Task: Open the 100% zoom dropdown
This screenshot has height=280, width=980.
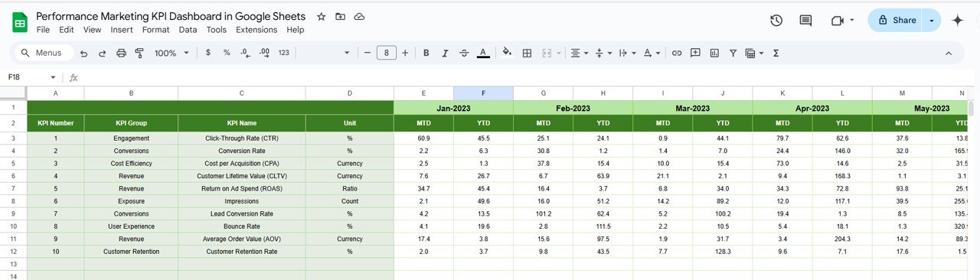Action: coord(171,53)
